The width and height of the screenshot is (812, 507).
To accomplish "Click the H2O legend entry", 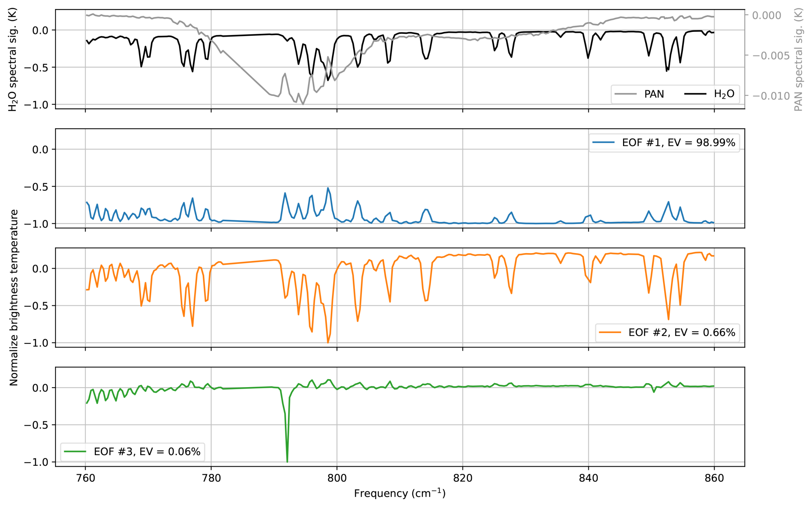I will [x=724, y=94].
